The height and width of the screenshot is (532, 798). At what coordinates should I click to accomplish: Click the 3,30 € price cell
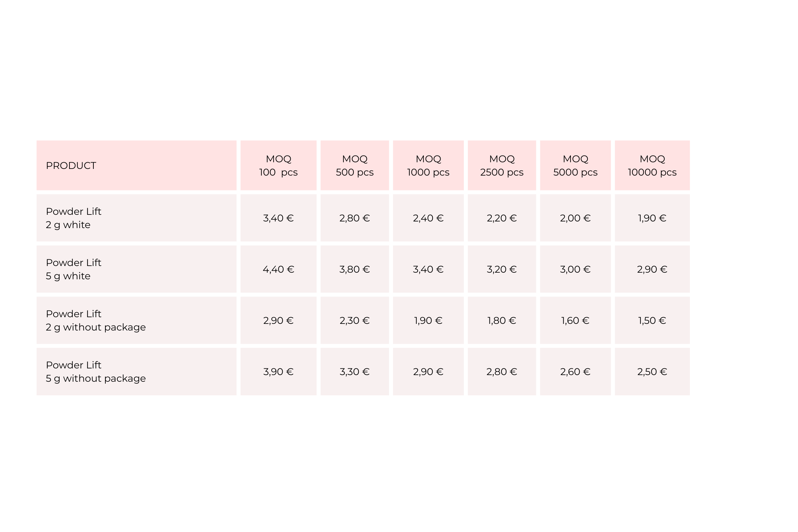(354, 372)
